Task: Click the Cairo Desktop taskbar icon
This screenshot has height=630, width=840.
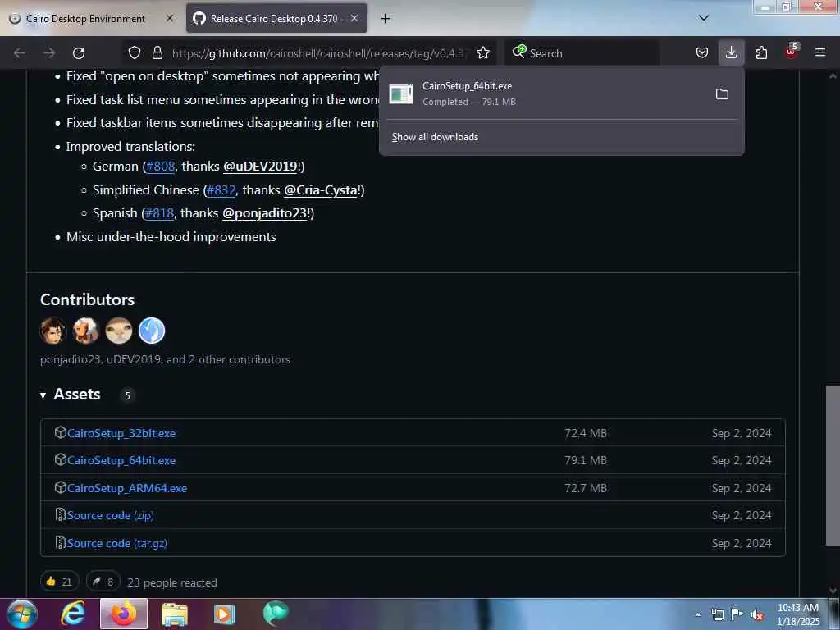Action: [276, 614]
